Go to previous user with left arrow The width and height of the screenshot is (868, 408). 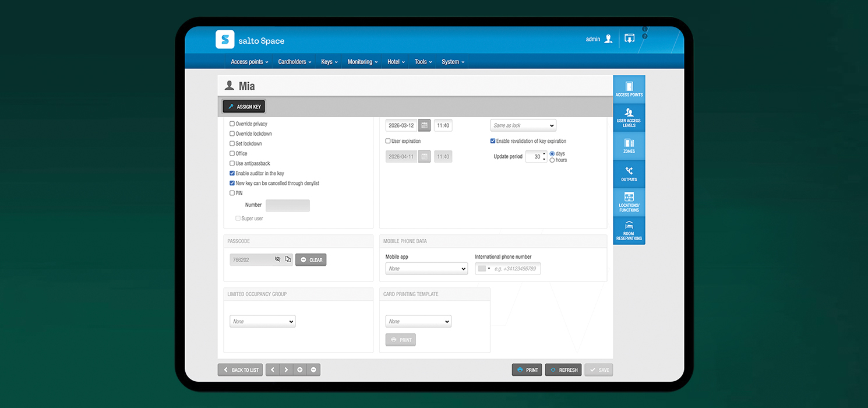point(273,370)
